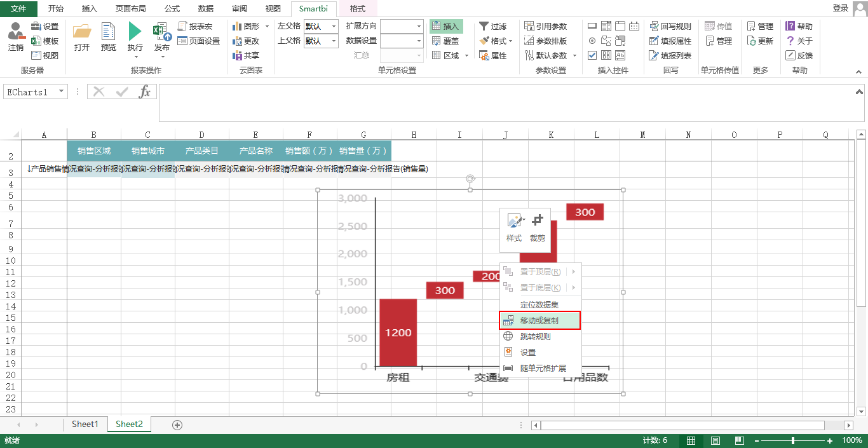Viewport: 868px width, 448px height.
Task: Insert a calendar date control
Action: click(x=634, y=26)
